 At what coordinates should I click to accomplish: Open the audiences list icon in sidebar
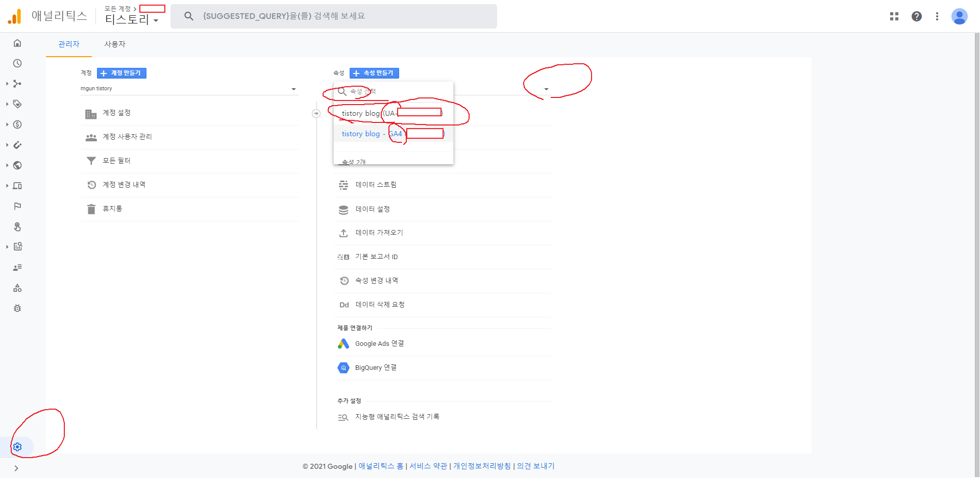point(17,267)
